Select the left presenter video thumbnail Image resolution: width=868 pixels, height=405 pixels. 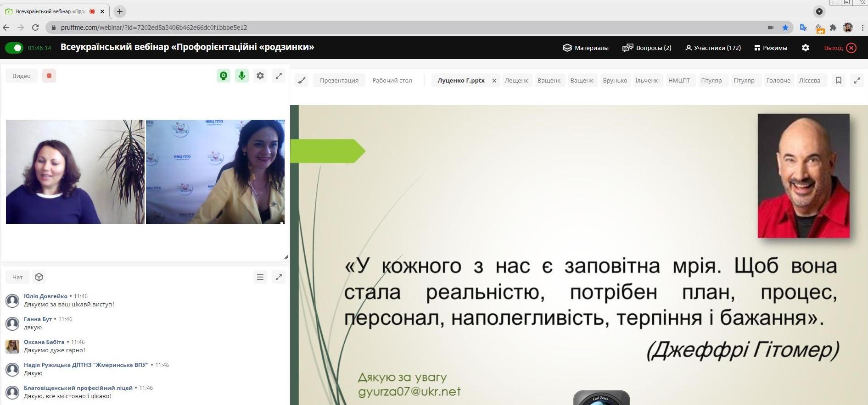coord(75,172)
